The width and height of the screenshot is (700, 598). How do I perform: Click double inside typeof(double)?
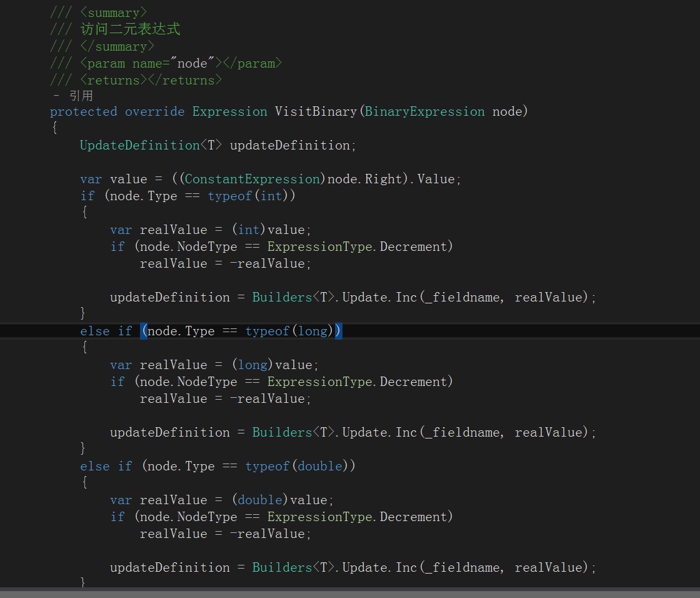tap(320, 466)
